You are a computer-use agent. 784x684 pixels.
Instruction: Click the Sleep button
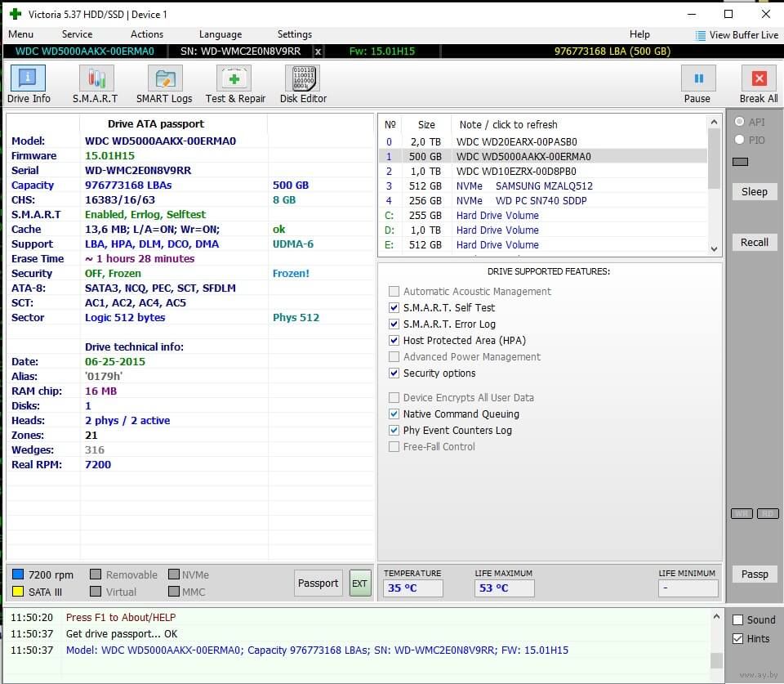pyautogui.click(x=754, y=191)
